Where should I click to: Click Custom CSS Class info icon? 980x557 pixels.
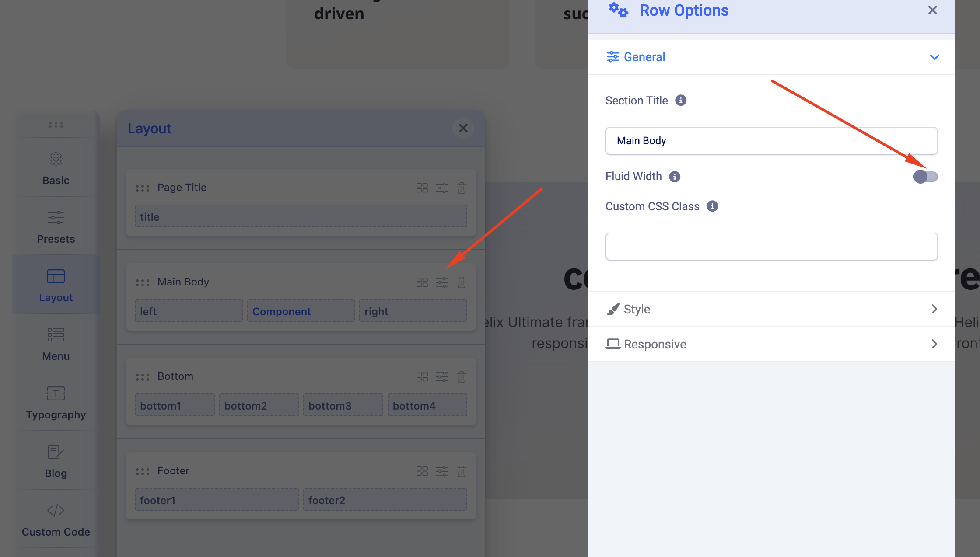click(712, 206)
